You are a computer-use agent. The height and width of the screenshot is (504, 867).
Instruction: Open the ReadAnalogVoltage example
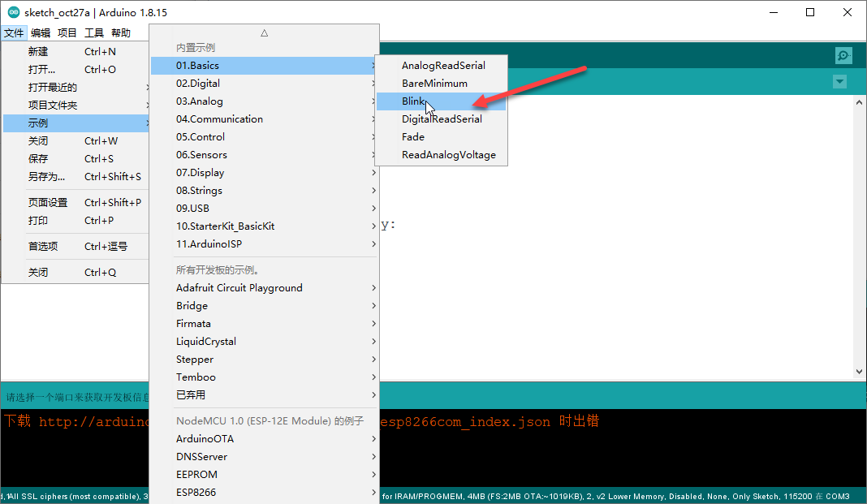point(442,155)
